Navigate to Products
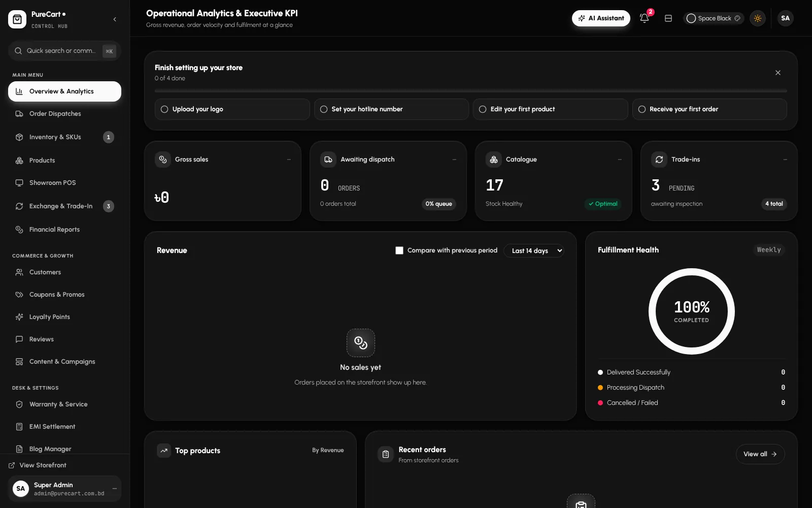This screenshot has height=508, width=812. [64, 161]
